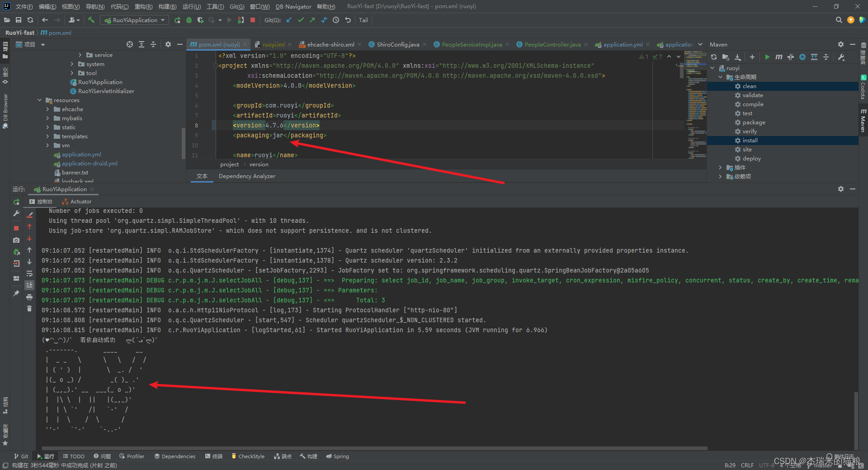Image resolution: width=868 pixels, height=470 pixels.
Task: Open Maven settings wrench icon
Action: (x=841, y=57)
